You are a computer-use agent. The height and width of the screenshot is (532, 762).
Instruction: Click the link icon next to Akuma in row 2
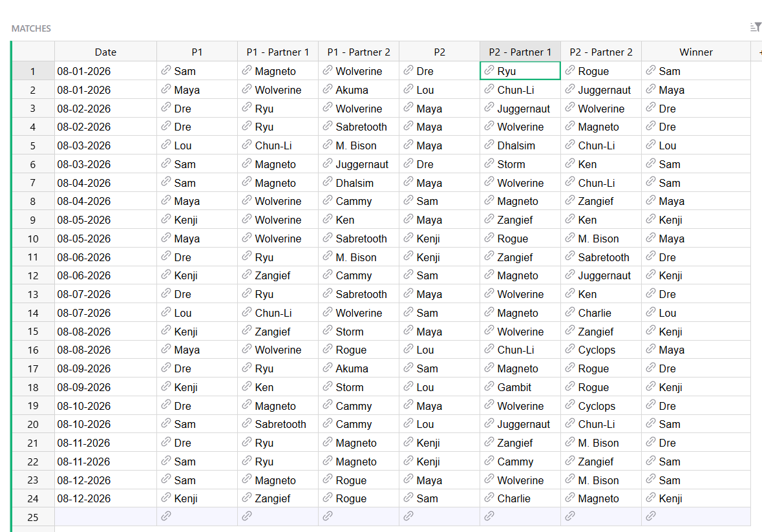pyautogui.click(x=328, y=89)
